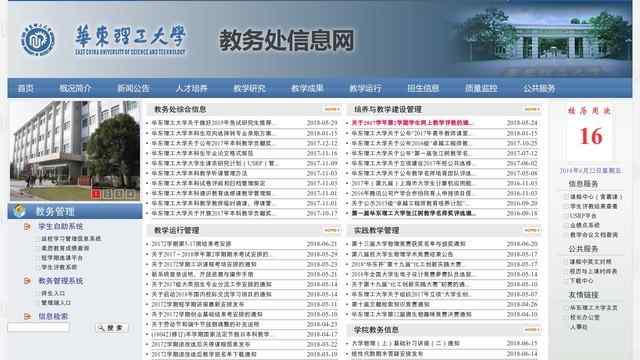
Task: Open the 实践教学管理 notice dated 2018-06-20
Action: [x=409, y=244]
